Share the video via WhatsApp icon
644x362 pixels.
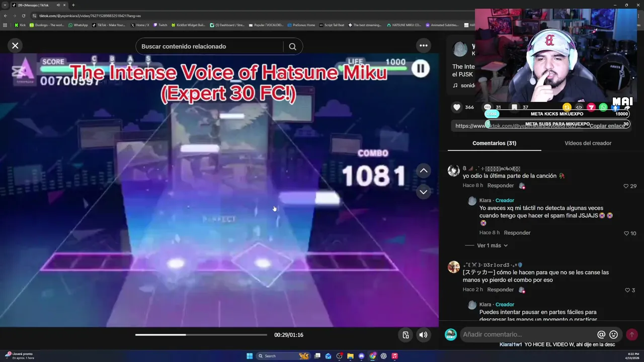tap(603, 107)
